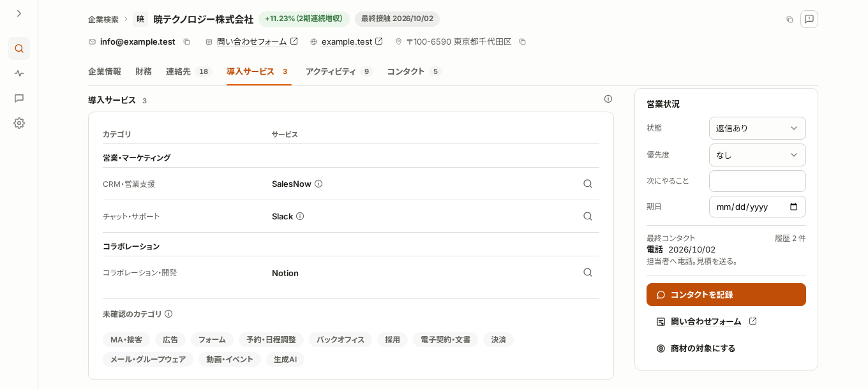Click the CRM・営業支援 category cell
Viewport: 868px width, 389px height.
click(x=129, y=184)
